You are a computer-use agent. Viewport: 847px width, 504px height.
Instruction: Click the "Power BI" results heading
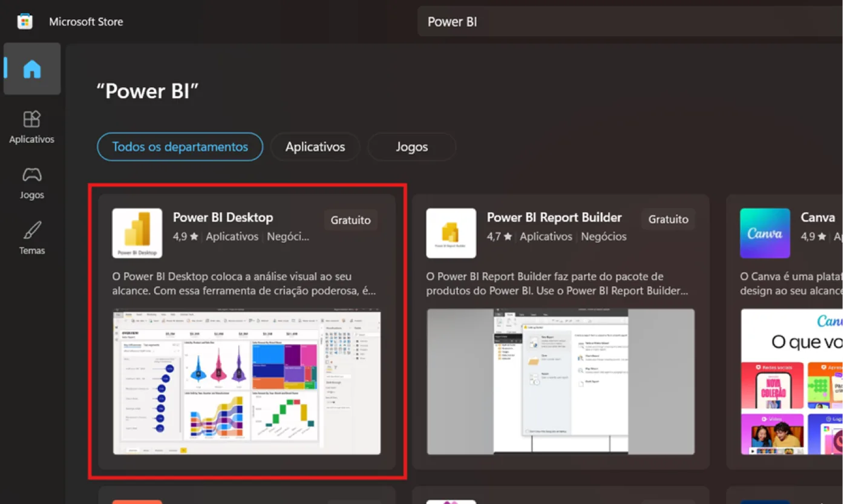click(148, 92)
